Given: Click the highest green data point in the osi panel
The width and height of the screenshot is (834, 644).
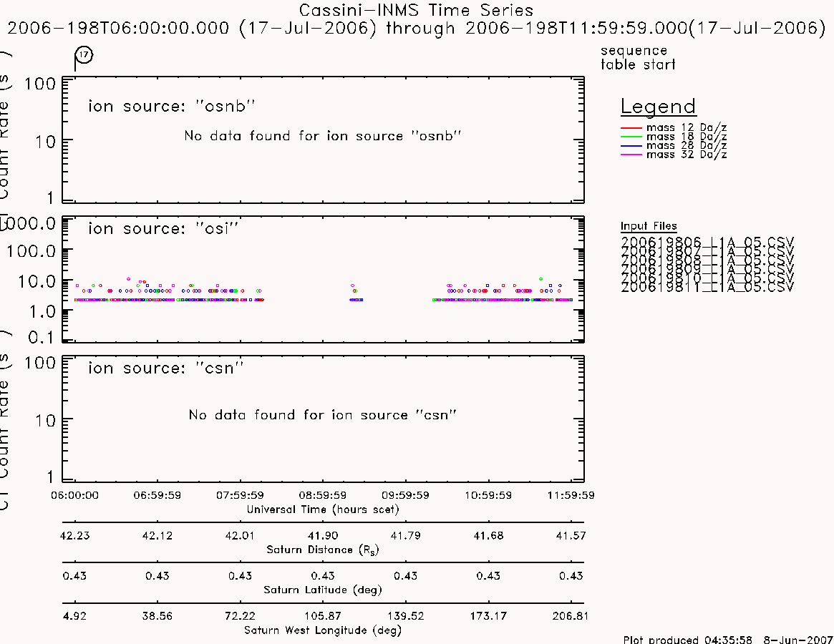Looking at the screenshot, I should coord(541,278).
